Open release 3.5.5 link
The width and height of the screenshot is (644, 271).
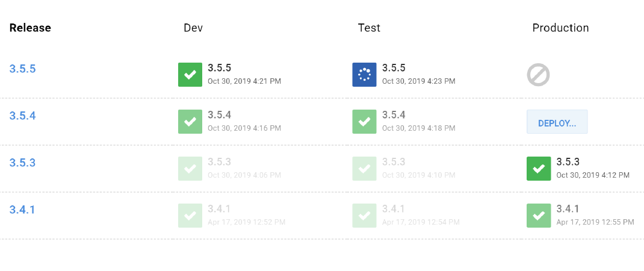click(x=23, y=69)
